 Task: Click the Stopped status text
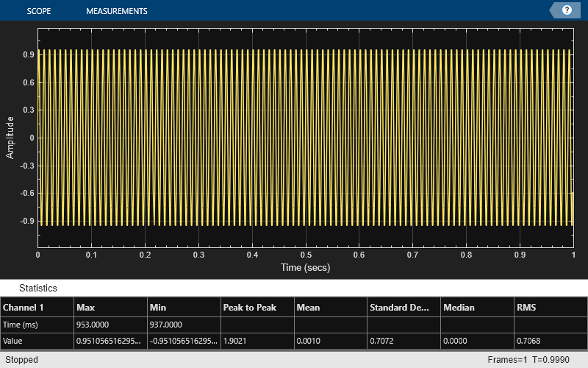point(21,360)
